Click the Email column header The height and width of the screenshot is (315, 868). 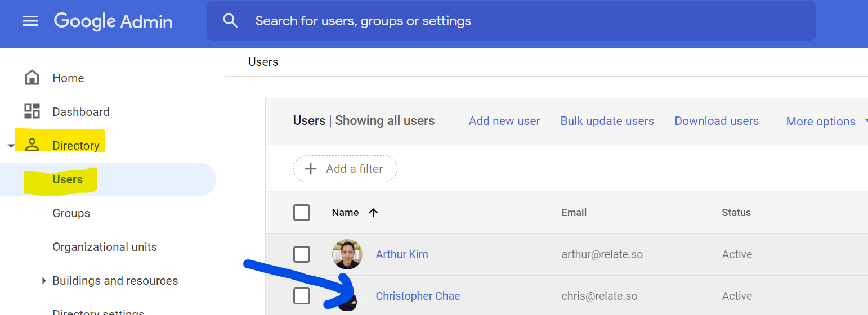click(574, 213)
